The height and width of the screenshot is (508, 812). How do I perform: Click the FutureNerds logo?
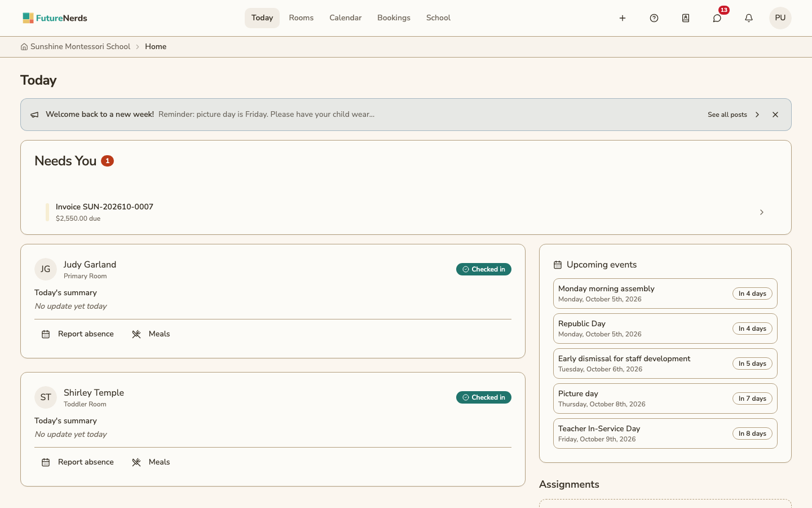(x=55, y=18)
